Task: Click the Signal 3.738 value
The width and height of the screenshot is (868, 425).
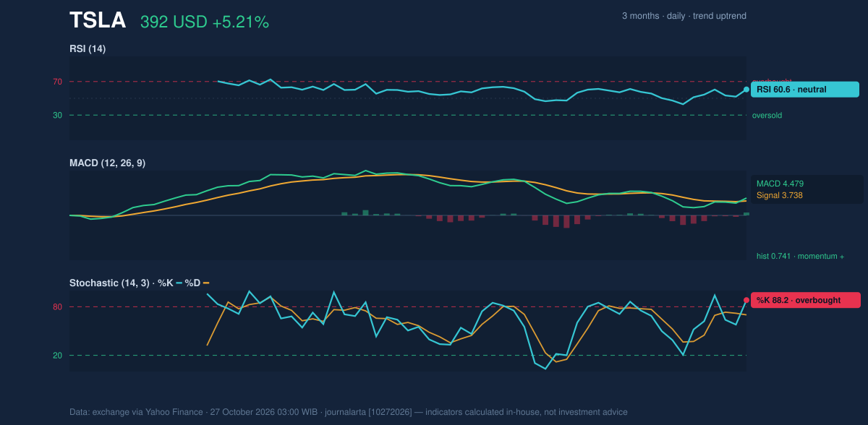Action: coord(780,195)
